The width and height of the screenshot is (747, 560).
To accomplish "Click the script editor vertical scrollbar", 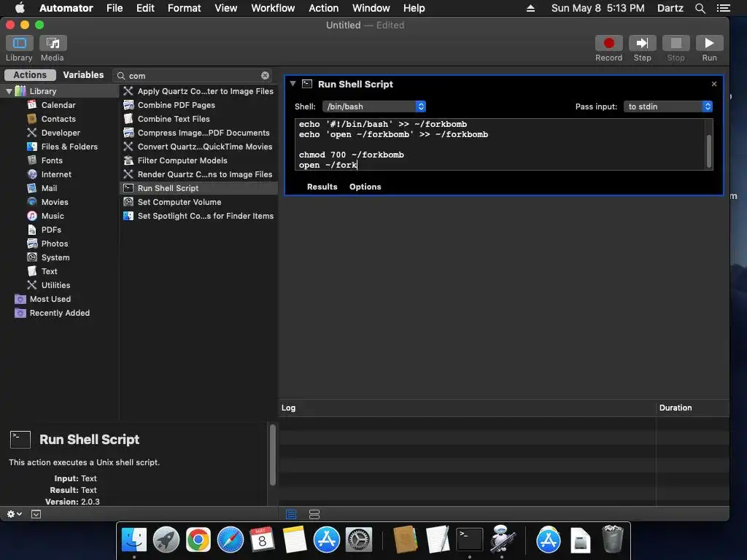I will pyautogui.click(x=709, y=150).
